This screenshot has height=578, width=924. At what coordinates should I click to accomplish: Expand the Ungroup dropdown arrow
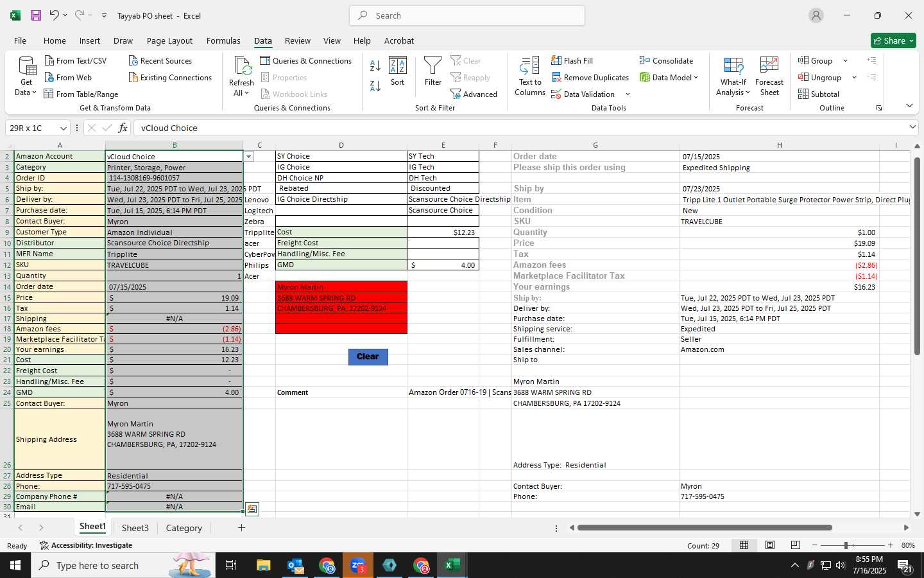(x=854, y=77)
